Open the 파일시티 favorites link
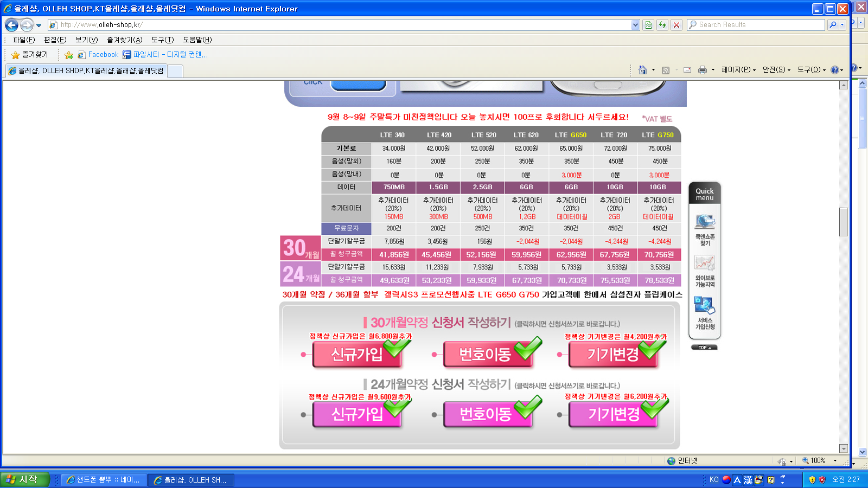 click(165, 55)
